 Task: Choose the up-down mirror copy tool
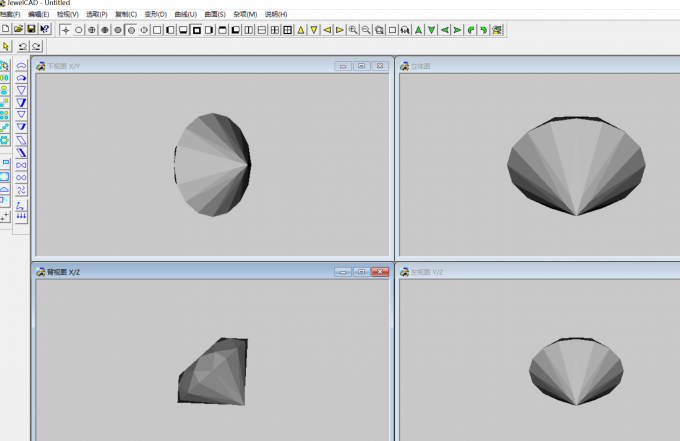[x=4, y=90]
